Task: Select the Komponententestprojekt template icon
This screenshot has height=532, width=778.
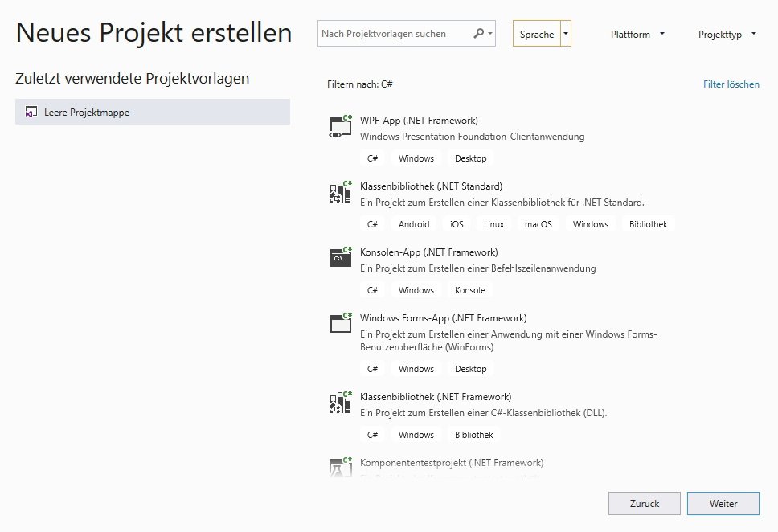Action: (x=339, y=468)
